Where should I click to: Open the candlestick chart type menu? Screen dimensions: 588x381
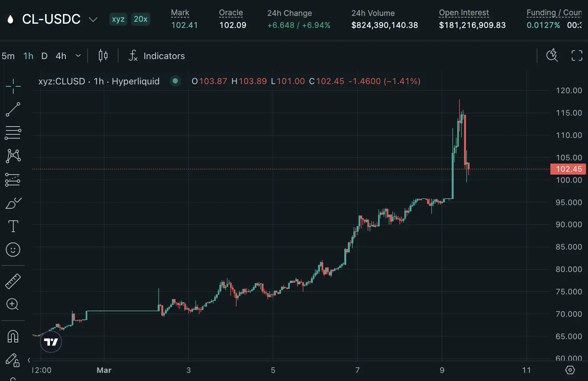(x=103, y=56)
